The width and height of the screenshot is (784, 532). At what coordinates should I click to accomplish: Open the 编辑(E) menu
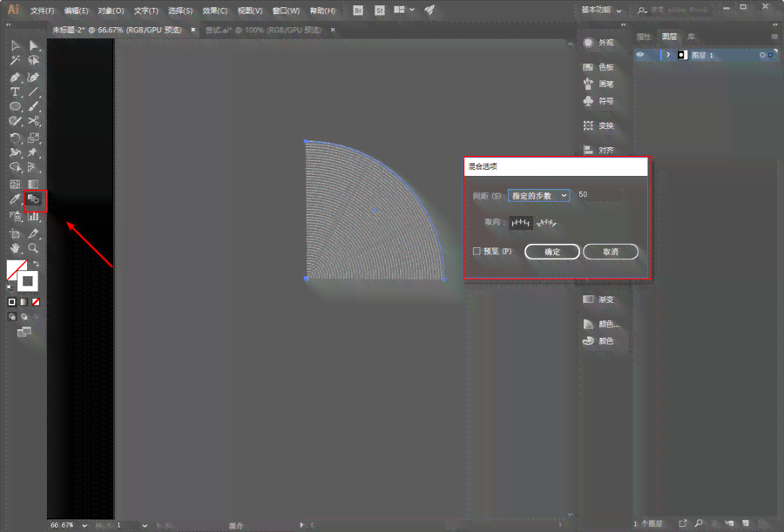click(x=76, y=10)
